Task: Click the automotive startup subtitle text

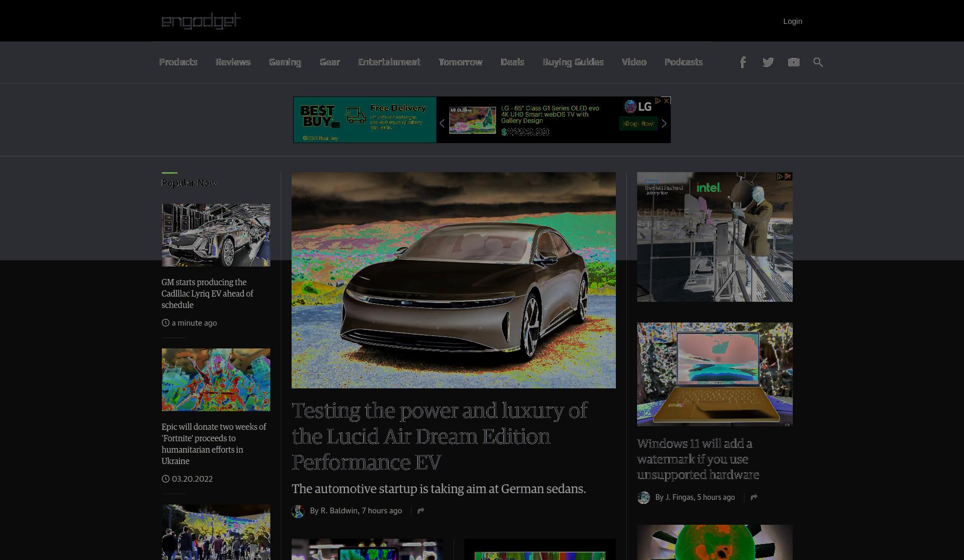Action: point(438,489)
